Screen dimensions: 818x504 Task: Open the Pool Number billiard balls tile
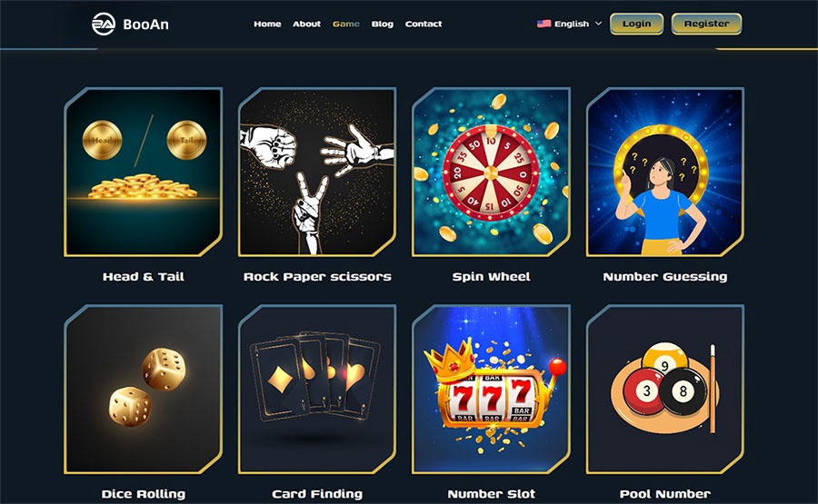pos(665,390)
